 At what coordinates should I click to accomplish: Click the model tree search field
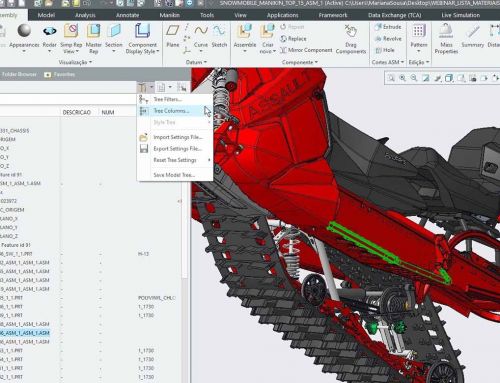(68, 99)
